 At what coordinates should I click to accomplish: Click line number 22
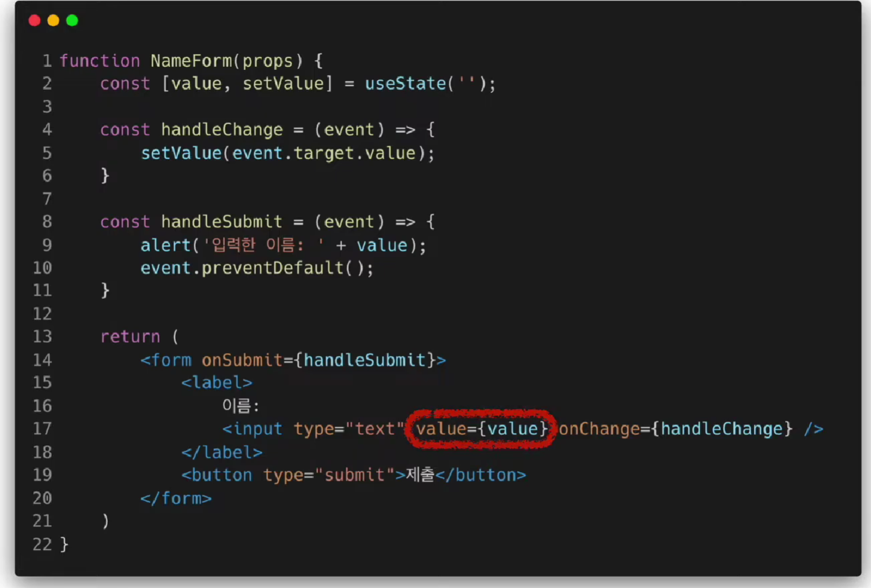click(x=42, y=545)
